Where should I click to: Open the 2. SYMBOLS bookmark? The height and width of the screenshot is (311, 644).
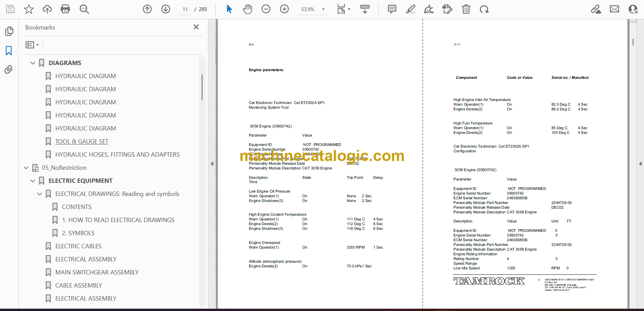coord(78,233)
